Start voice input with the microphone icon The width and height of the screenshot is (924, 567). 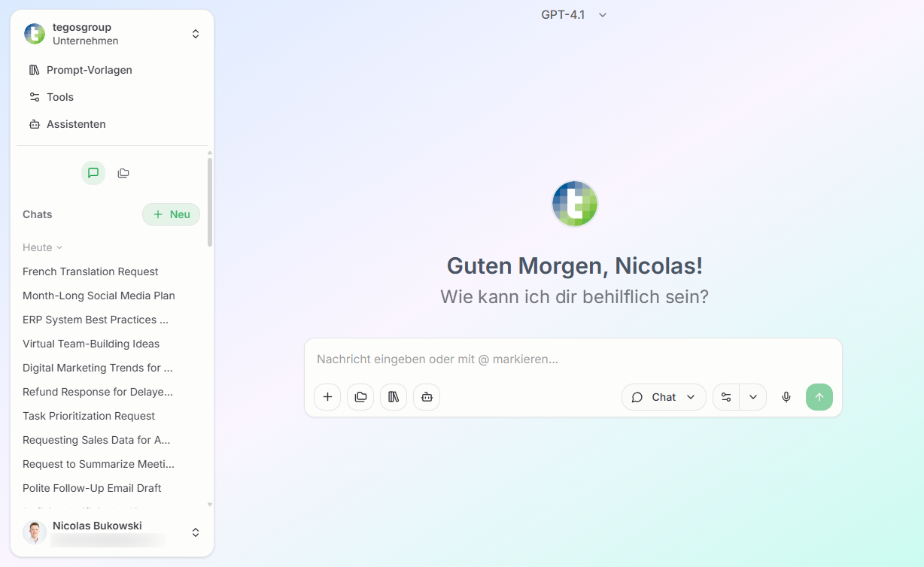[x=786, y=397]
